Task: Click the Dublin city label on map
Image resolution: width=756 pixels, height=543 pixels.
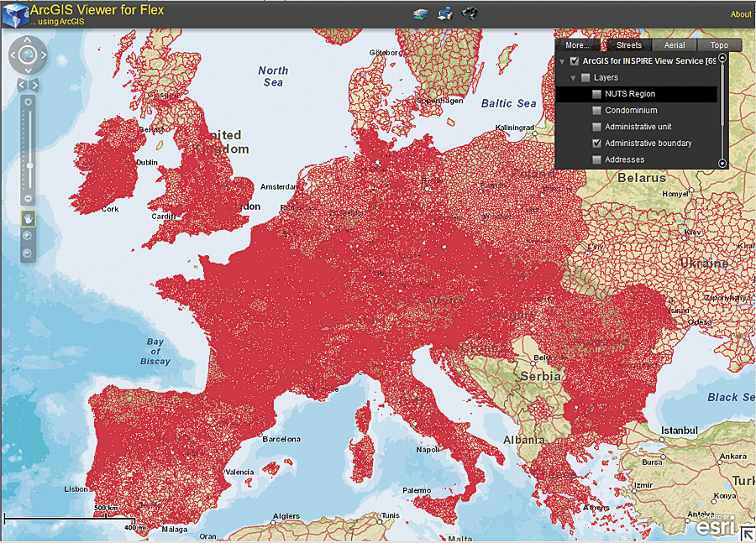Action: pos(146,162)
